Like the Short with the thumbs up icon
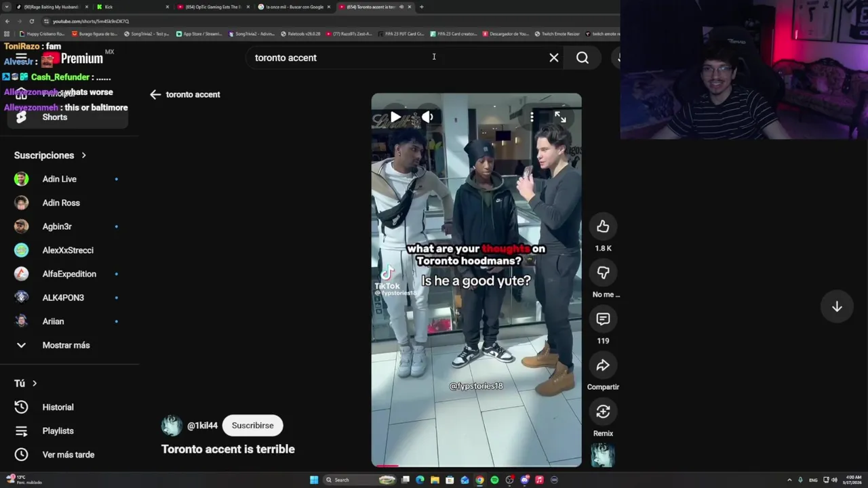Viewport: 868px width, 488px height. pyautogui.click(x=603, y=226)
